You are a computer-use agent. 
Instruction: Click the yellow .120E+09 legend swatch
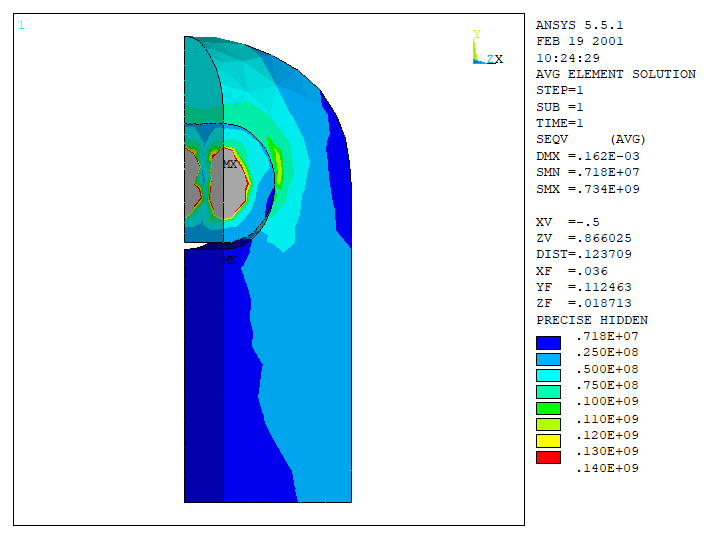tap(548, 441)
